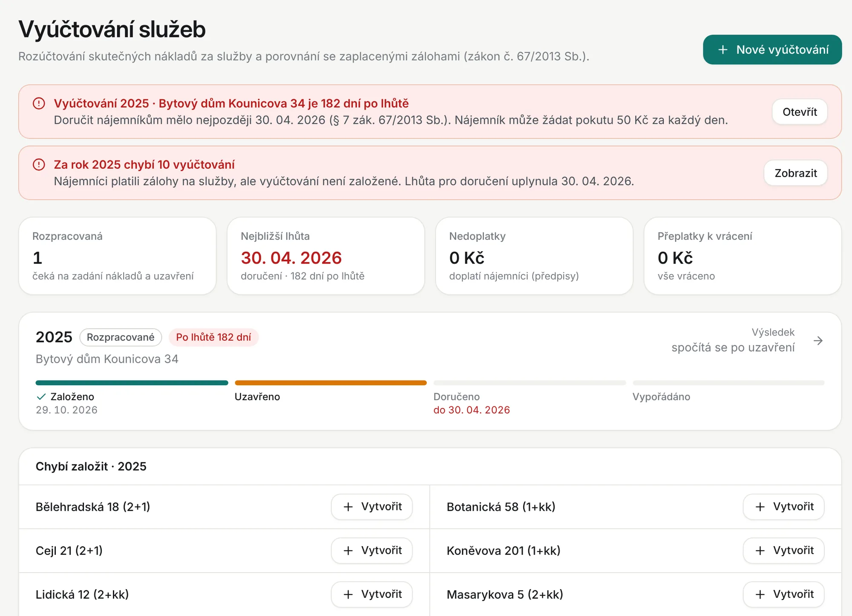Create statement for Botanická 58 (1+kk)

(x=783, y=507)
